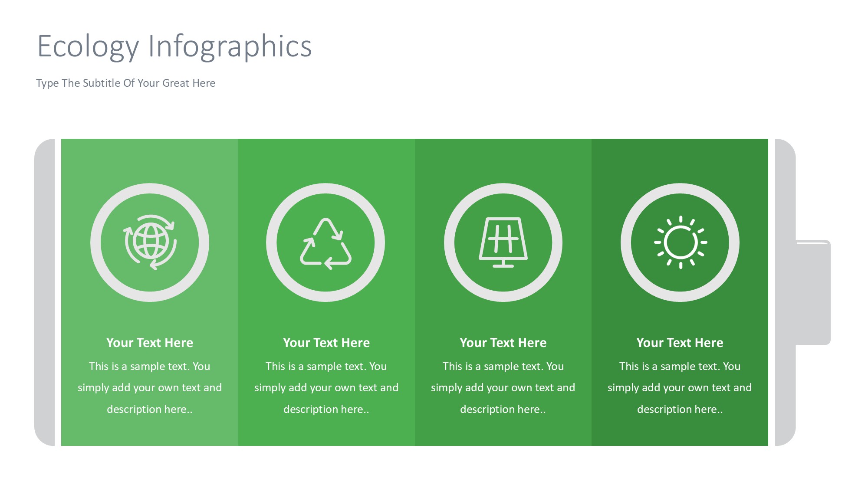Select "Your Text Here" heading below the recycle icon
The width and height of the screenshot is (868, 488).
coord(326,343)
